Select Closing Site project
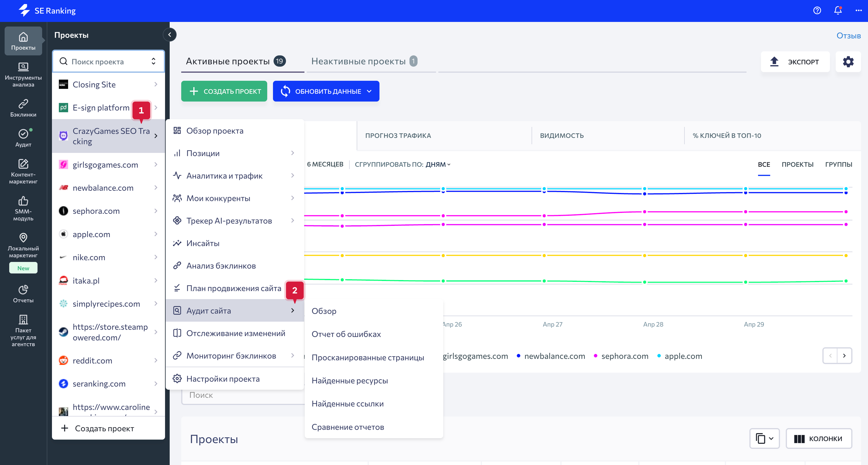868x465 pixels. (108, 84)
